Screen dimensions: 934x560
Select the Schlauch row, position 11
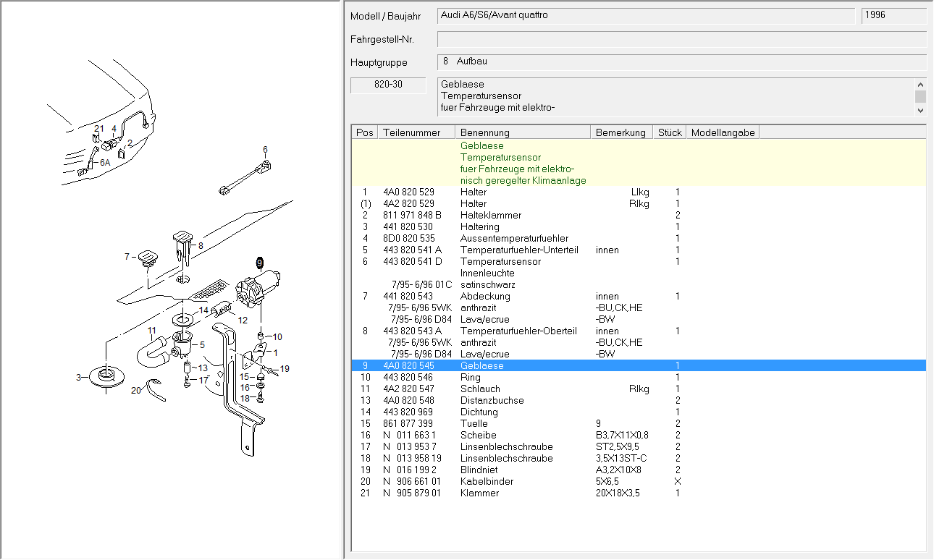(x=480, y=389)
